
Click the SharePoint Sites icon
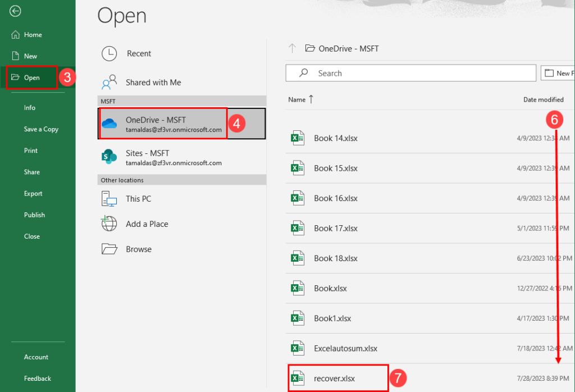(x=109, y=157)
